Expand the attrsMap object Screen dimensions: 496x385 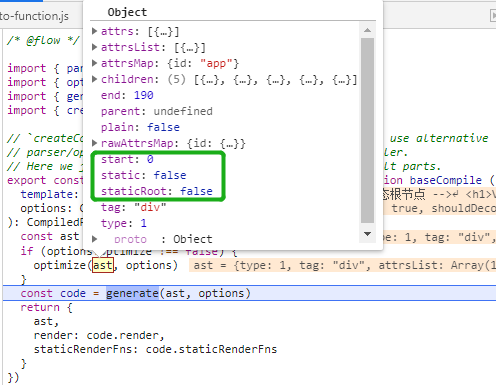pos(95,63)
